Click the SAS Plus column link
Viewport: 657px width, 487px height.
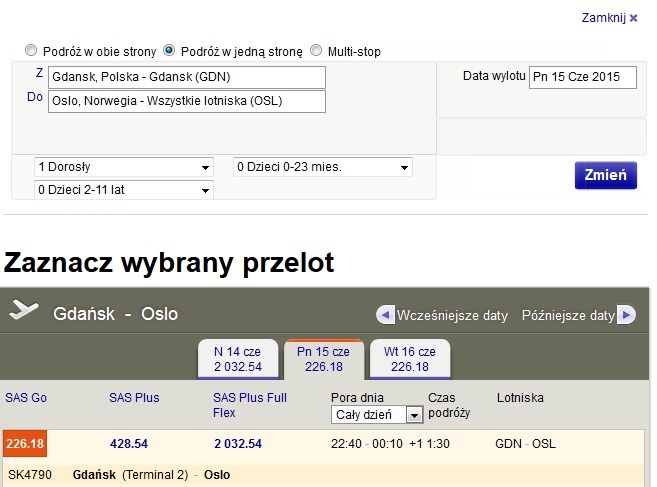pyautogui.click(x=134, y=398)
